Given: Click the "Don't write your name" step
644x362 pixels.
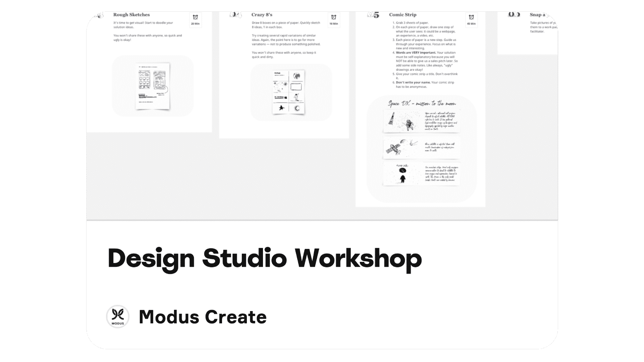Looking at the screenshot, I should point(424,84).
